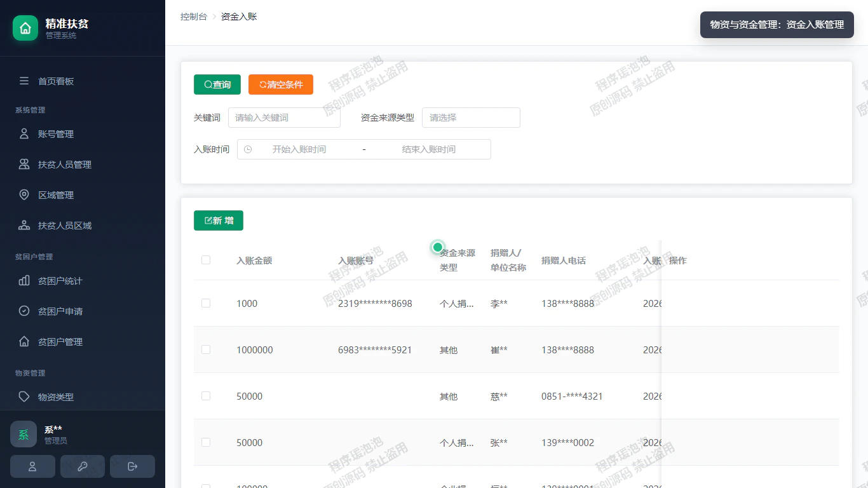Click the green home logo icon
Image resolution: width=868 pixels, height=488 pixels.
click(x=25, y=28)
